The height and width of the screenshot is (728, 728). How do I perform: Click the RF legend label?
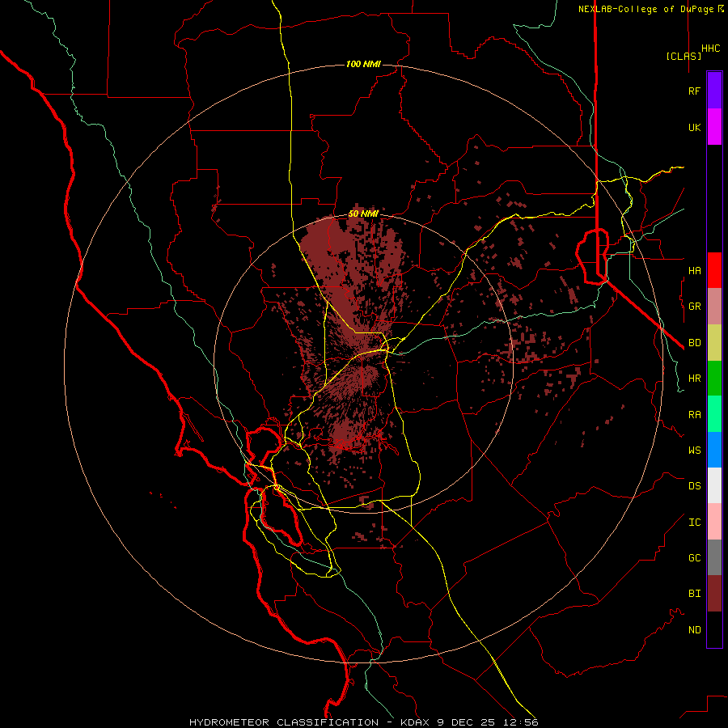tap(694, 91)
